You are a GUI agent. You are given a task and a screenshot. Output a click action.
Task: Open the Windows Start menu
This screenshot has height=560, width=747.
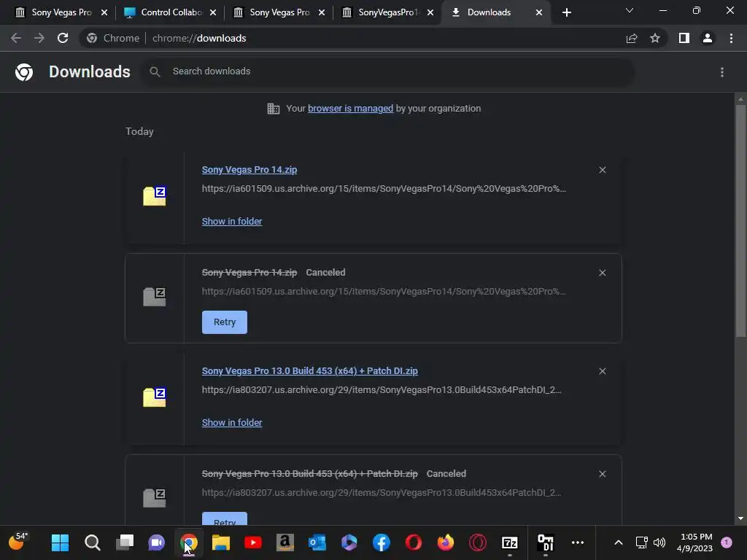pos(60,542)
